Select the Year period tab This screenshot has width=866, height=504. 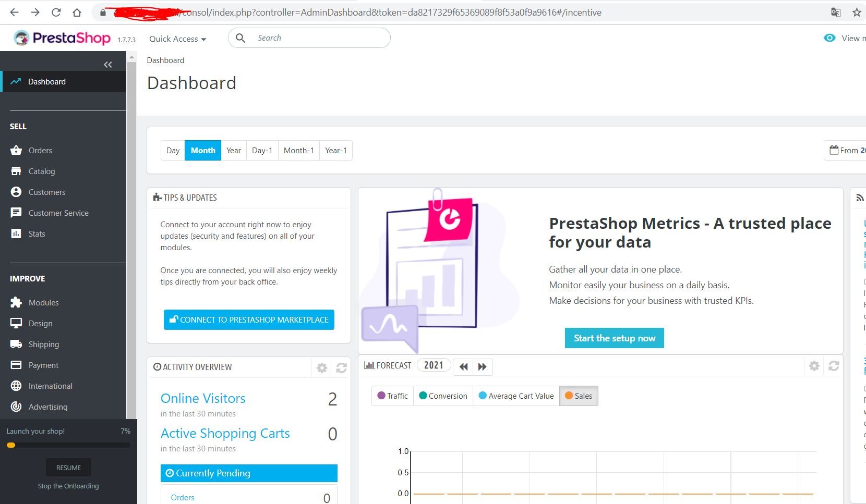pos(234,150)
